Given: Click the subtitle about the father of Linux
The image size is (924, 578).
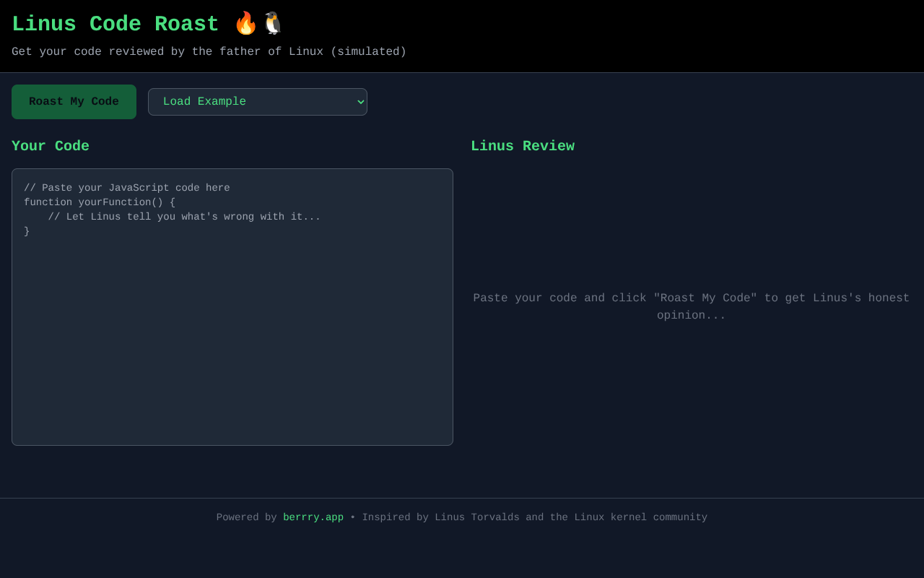Looking at the screenshot, I should point(209,51).
